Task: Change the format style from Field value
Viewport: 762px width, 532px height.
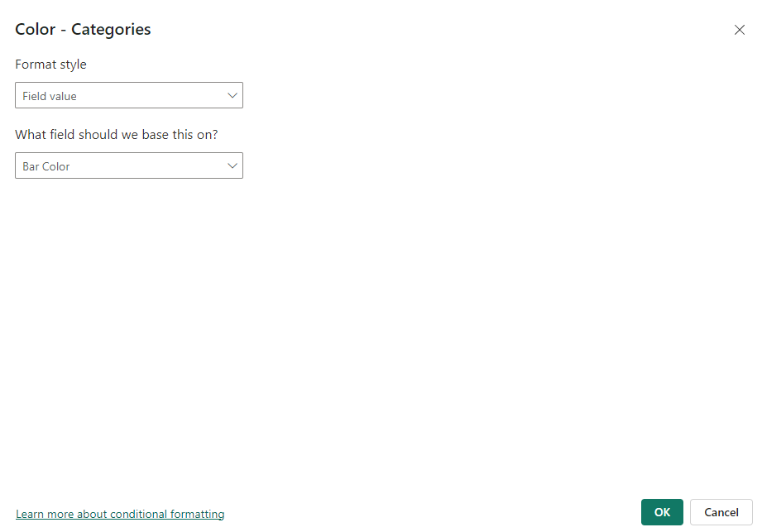Action: [x=129, y=95]
